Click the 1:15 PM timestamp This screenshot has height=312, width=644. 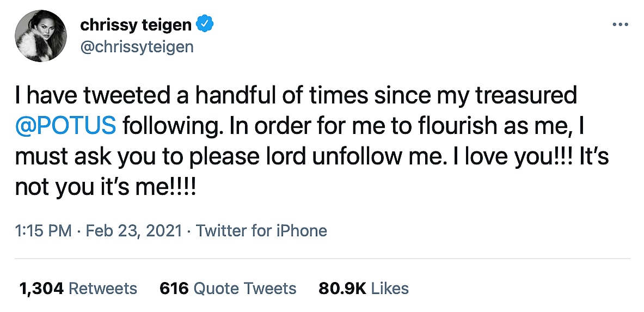pos(43,230)
